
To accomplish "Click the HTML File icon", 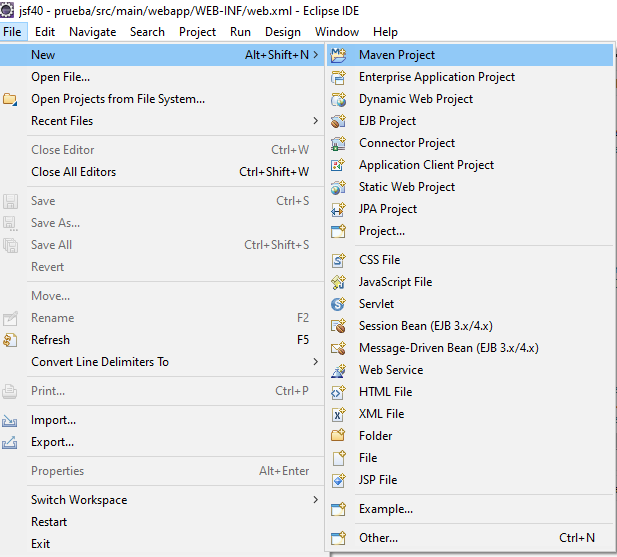I will [338, 392].
